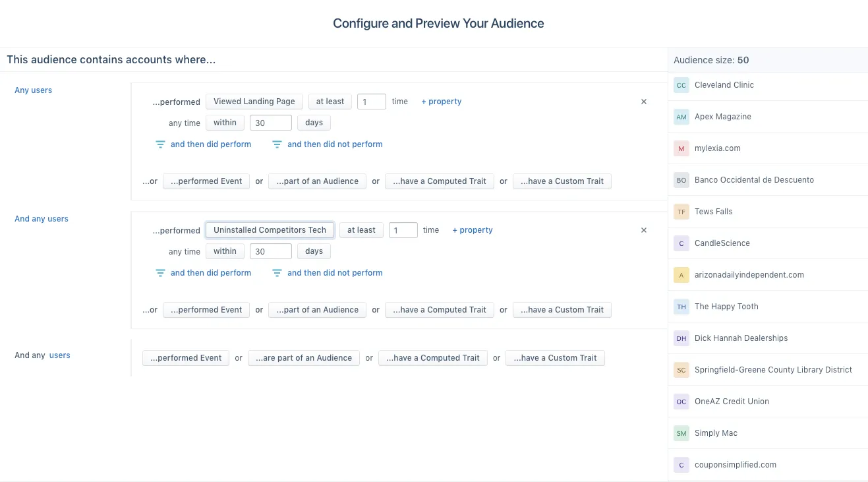Click '...have a Computed Trait' in first block

tap(439, 181)
